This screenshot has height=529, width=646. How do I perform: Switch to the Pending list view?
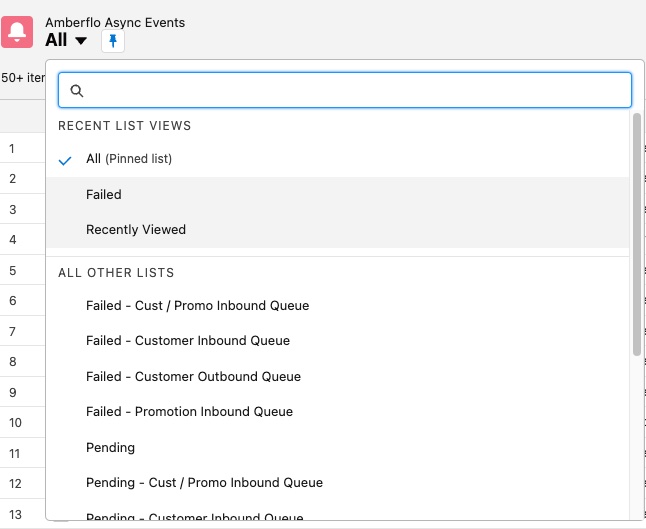pos(110,447)
